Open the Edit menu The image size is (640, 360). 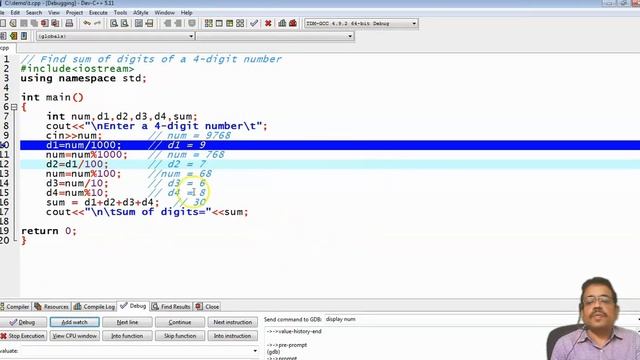tap(15, 13)
